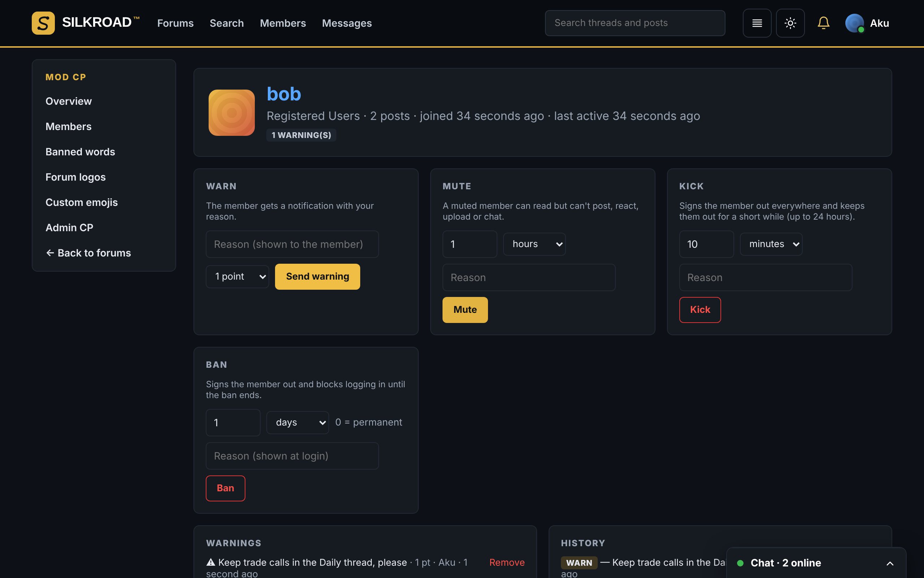This screenshot has height=578, width=924.
Task: Open Admin CP link
Action: click(x=69, y=228)
